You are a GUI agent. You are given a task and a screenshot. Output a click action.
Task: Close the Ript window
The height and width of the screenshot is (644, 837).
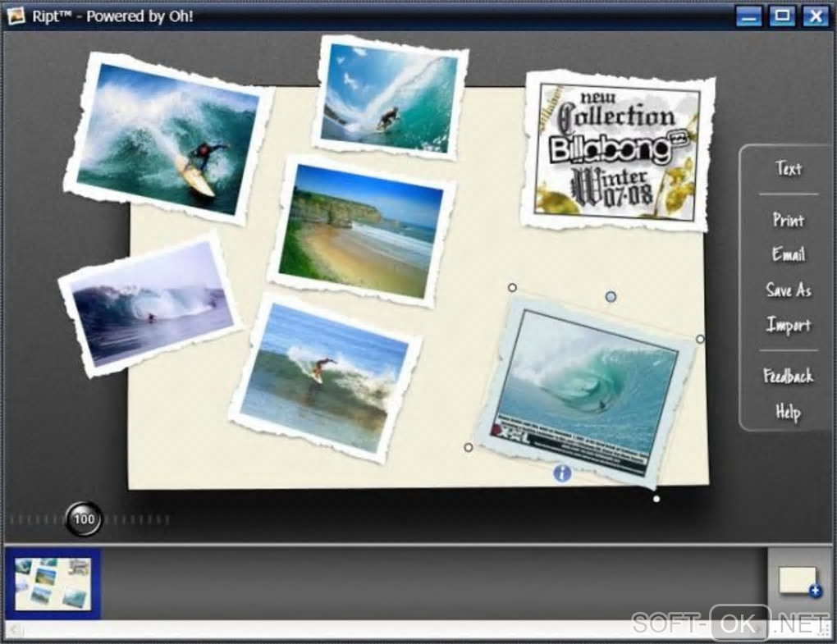tap(816, 16)
